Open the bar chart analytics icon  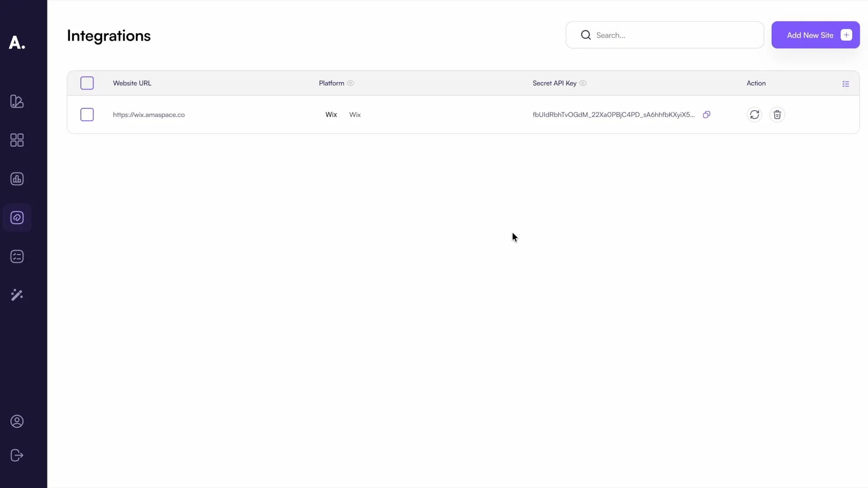(17, 179)
